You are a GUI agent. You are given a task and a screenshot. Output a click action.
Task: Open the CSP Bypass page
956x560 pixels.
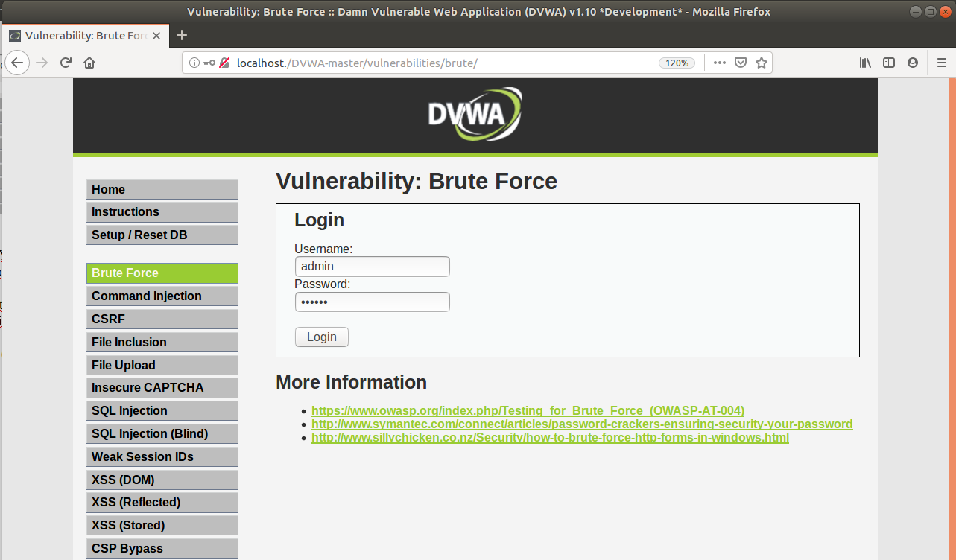[x=162, y=549]
